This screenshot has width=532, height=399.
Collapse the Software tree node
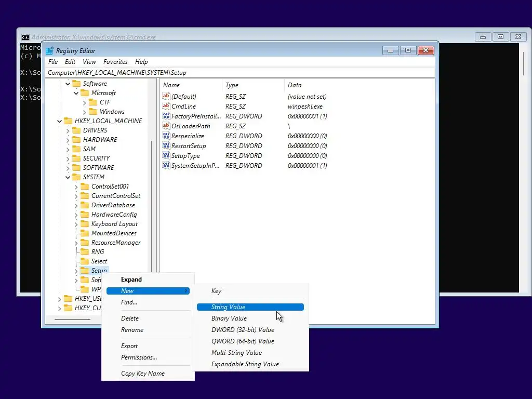(x=68, y=84)
